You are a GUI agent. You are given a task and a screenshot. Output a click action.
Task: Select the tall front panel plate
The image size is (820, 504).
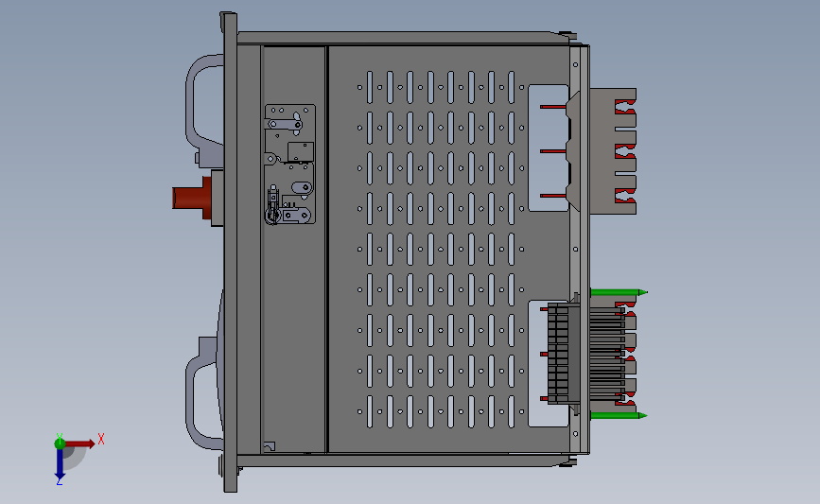[230, 252]
